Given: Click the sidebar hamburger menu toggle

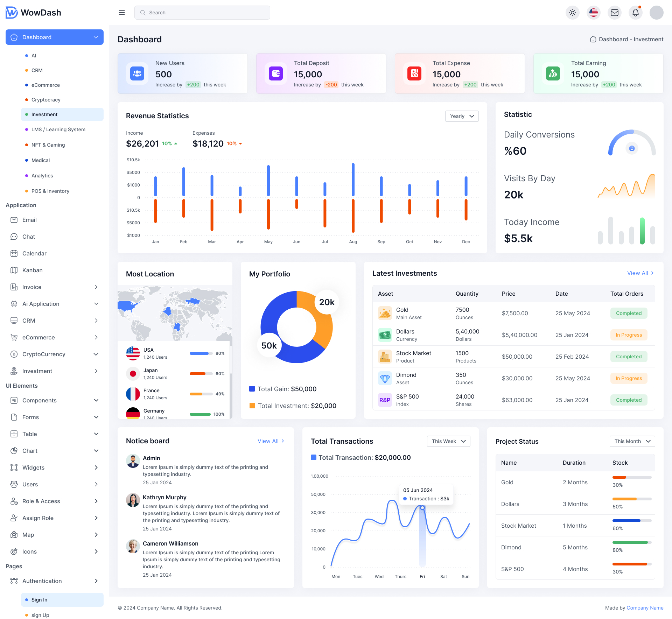Looking at the screenshot, I should (122, 12).
